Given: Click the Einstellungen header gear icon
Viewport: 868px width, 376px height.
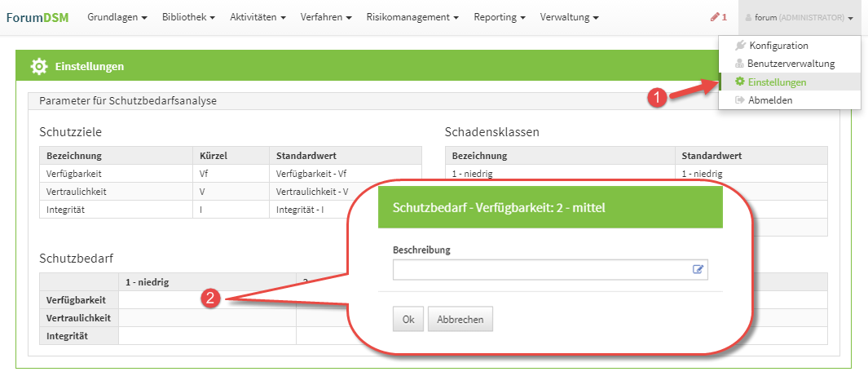Looking at the screenshot, I should (x=39, y=66).
